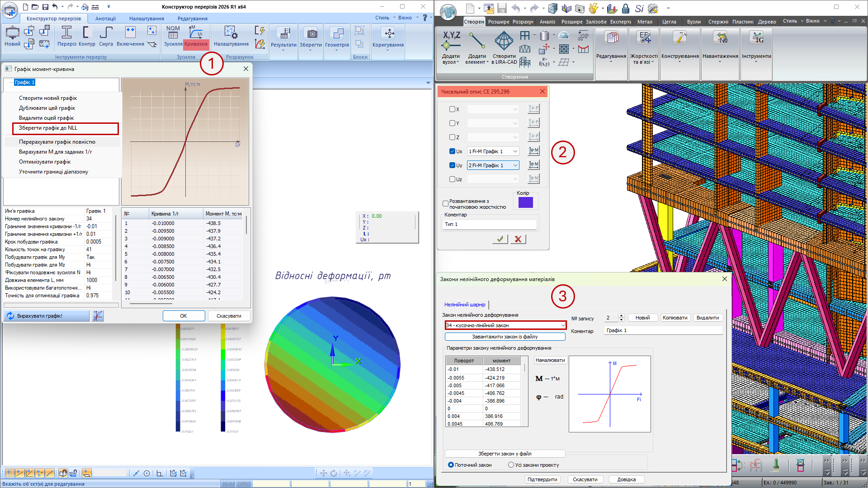This screenshot has height=488, width=868.
Task: Click Завантажити закон із файлу button
Action: [505, 337]
